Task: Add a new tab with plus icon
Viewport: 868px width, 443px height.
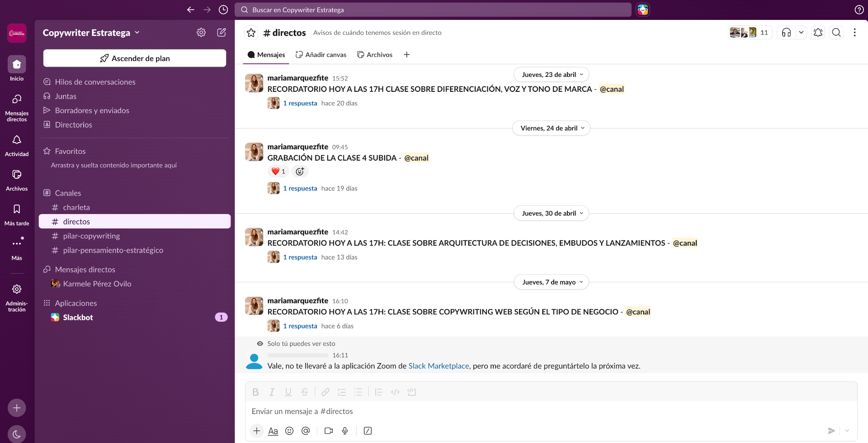Action: point(407,55)
